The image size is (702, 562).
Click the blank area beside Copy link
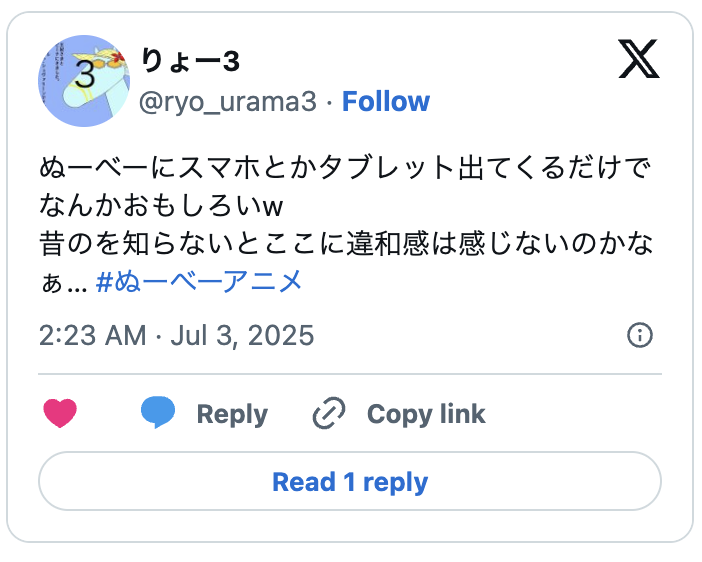[x=580, y=414]
